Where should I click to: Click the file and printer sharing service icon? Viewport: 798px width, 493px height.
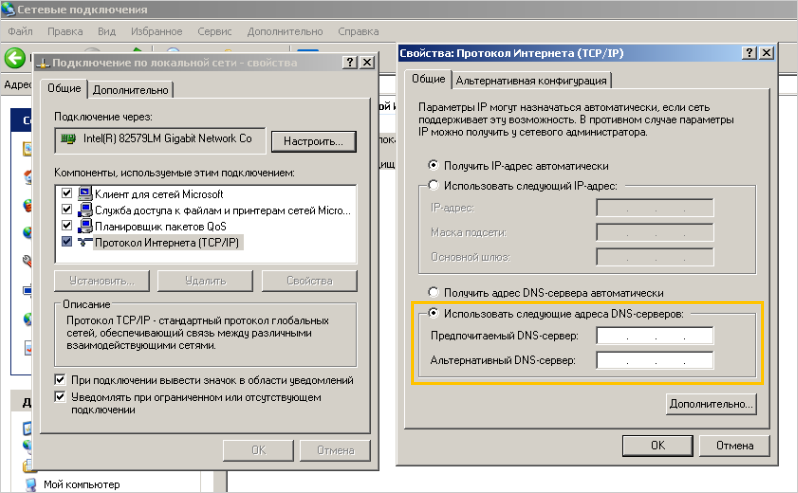click(x=84, y=210)
